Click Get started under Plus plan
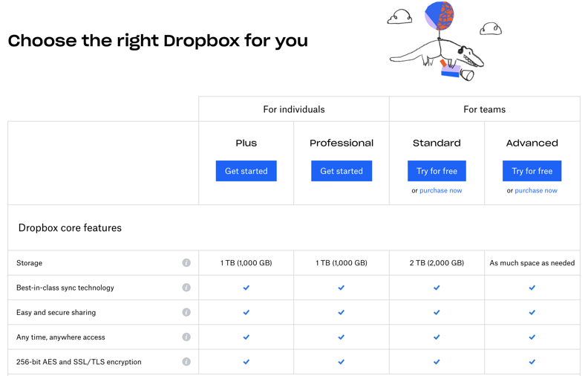This screenshot has height=376, width=588. point(246,171)
